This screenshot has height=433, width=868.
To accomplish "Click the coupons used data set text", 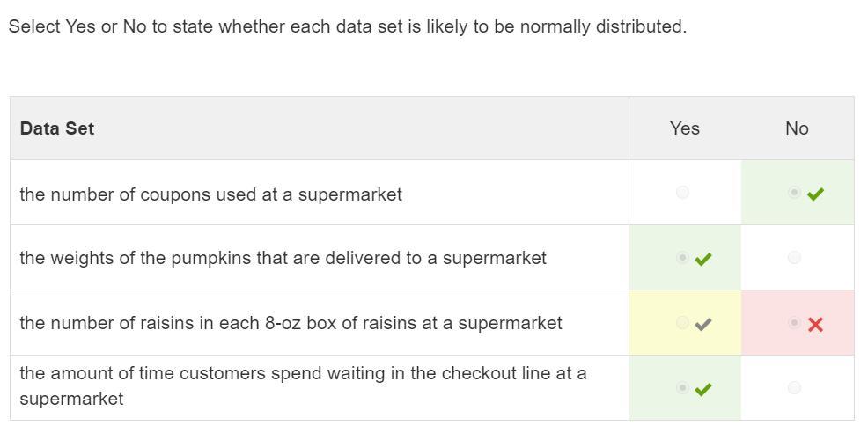I will 210,194.
